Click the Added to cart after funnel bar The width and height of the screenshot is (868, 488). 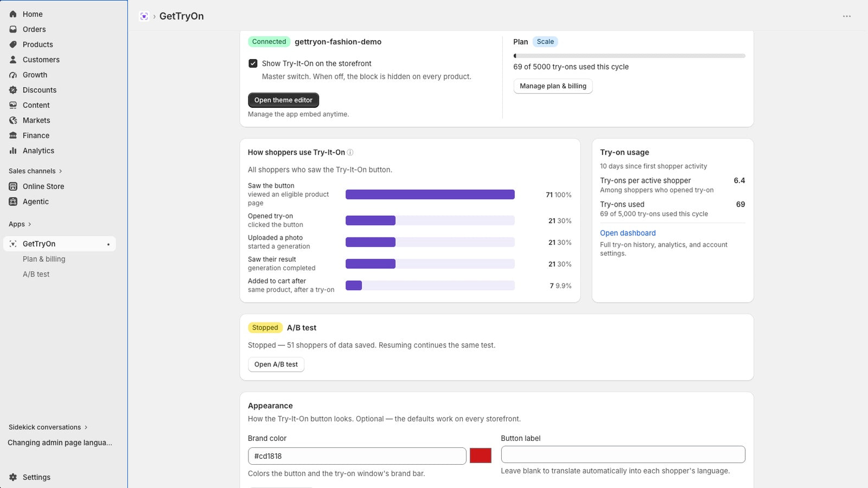coord(430,286)
